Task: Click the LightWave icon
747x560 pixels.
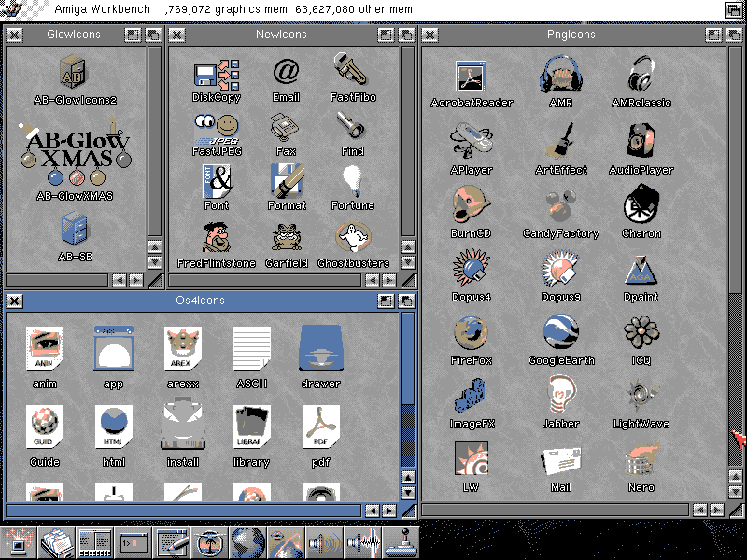Action: (641, 395)
